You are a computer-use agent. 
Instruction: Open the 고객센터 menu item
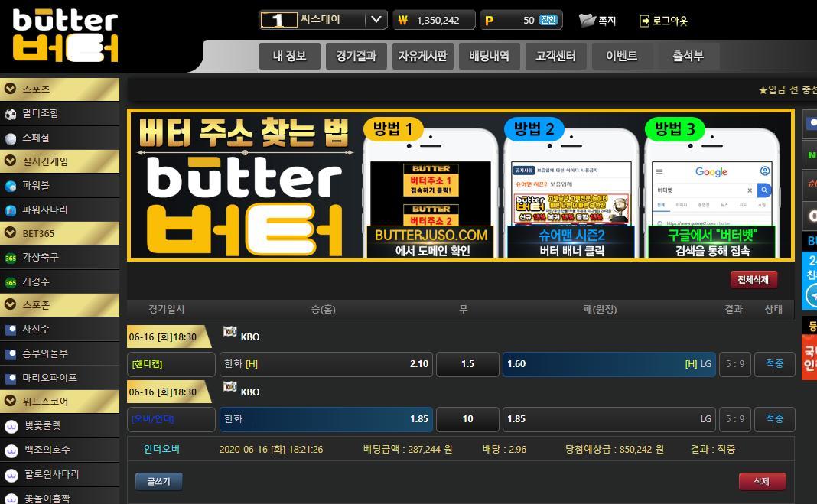555,56
